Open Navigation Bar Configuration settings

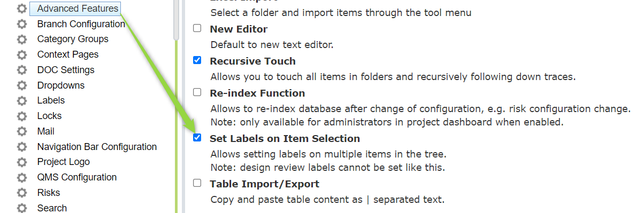click(x=97, y=147)
